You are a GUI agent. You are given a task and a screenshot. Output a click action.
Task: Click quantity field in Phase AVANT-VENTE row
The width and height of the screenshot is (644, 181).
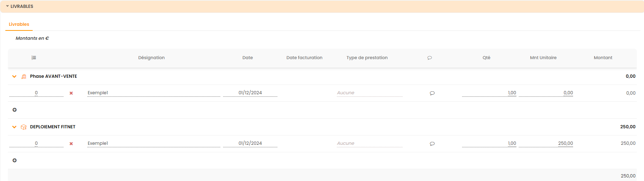coord(489,93)
